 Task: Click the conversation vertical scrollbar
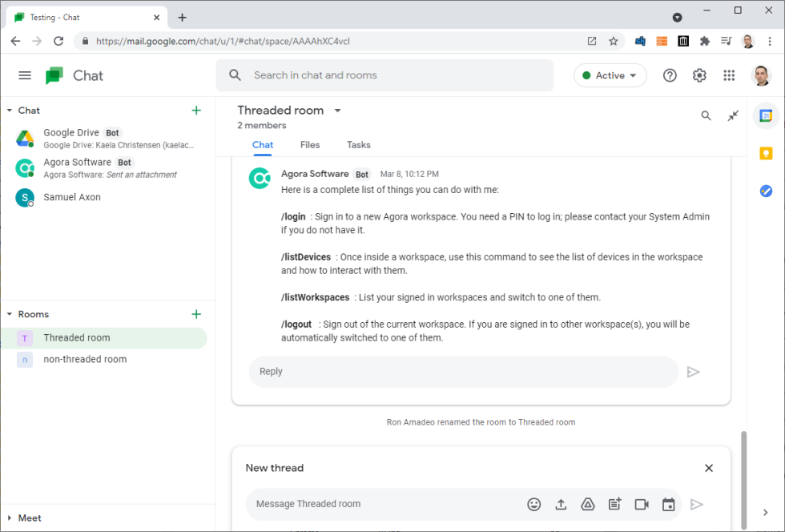click(x=744, y=479)
